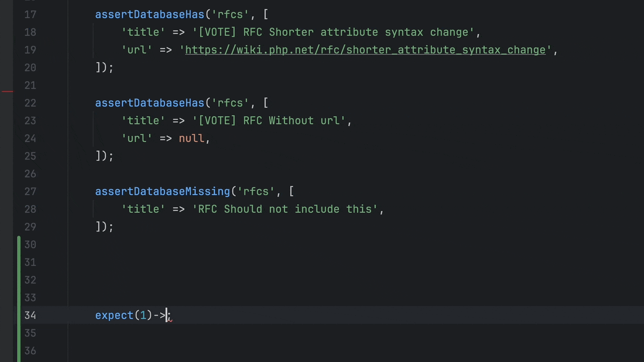Click the null value on line 24
The height and width of the screenshot is (362, 644).
(191, 138)
